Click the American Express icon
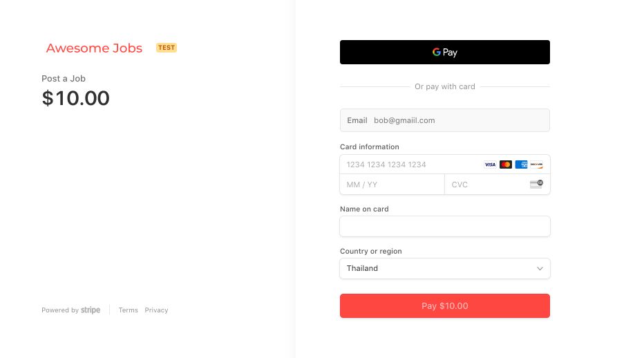The width and height of the screenshot is (644, 358). (522, 164)
